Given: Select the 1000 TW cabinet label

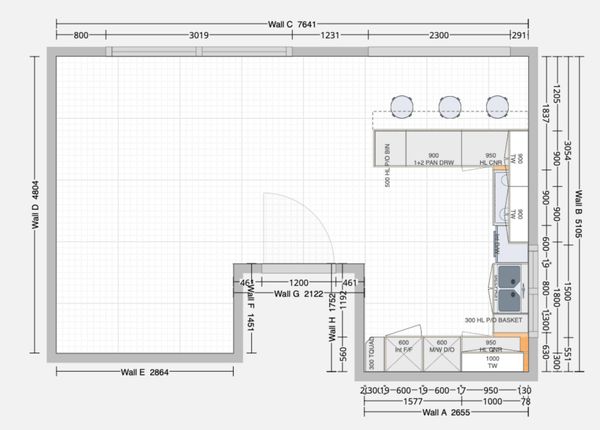Looking at the screenshot, I should pos(493,363).
